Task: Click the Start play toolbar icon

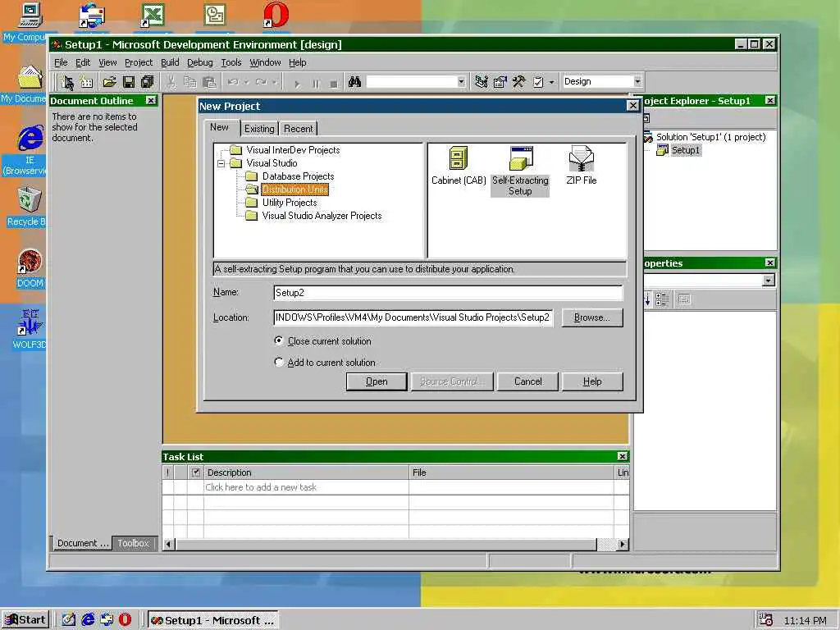Action: tap(297, 83)
